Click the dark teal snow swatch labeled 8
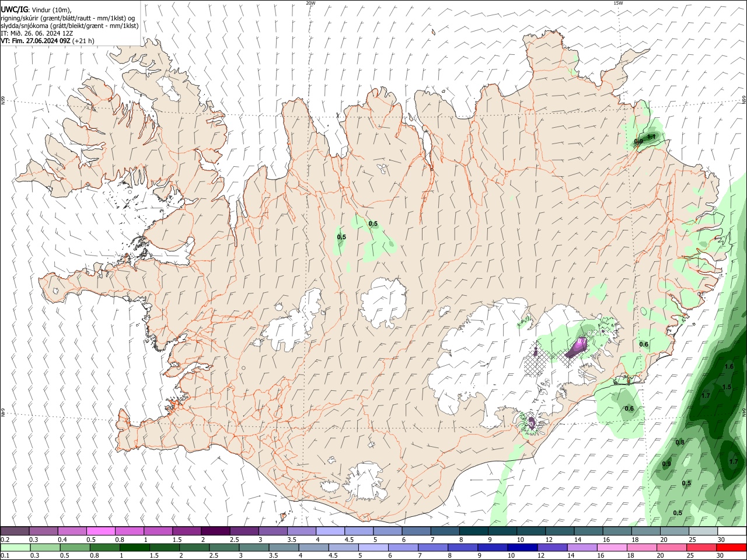The width and height of the screenshot is (747, 560). (x=473, y=531)
